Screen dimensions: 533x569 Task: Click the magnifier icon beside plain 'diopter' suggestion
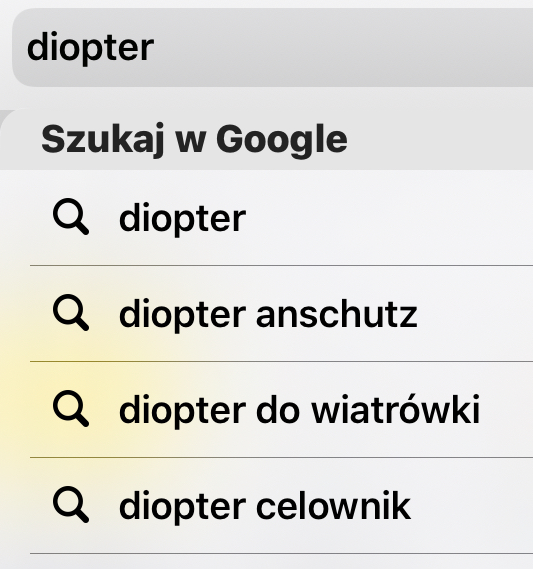[71, 217]
